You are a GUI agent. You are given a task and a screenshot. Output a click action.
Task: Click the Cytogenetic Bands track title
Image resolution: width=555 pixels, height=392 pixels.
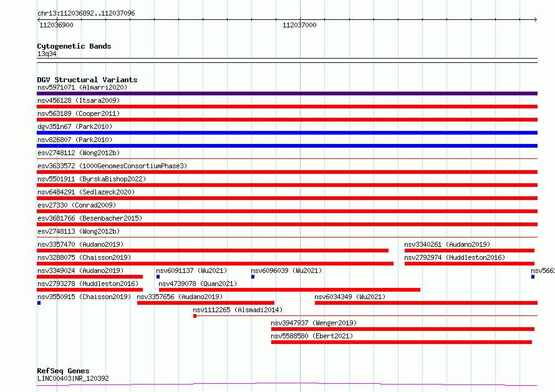tap(74, 46)
